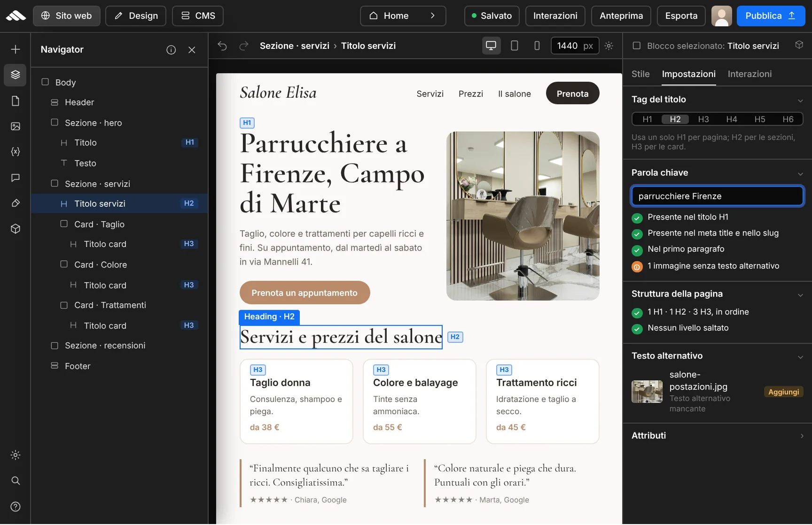Select H1 heading tag option

(647, 119)
